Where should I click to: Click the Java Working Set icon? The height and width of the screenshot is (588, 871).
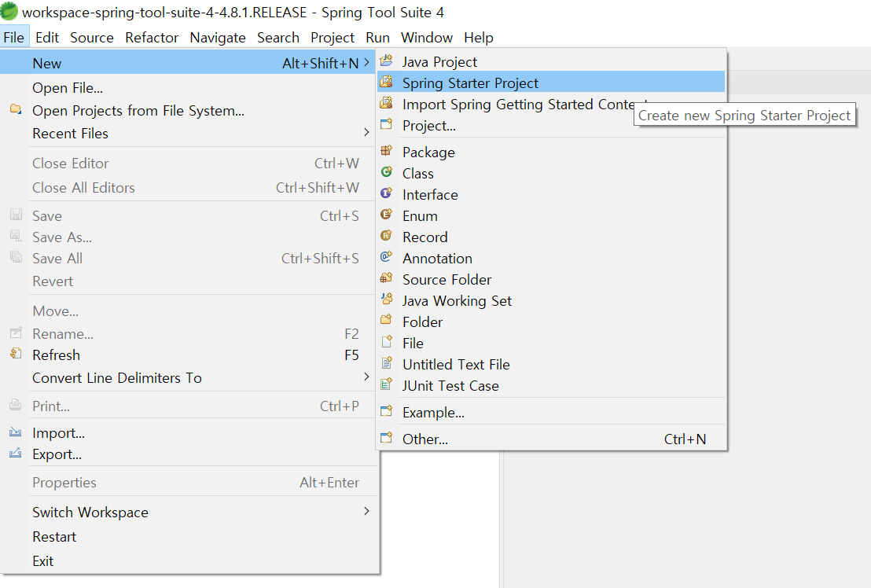[387, 300]
